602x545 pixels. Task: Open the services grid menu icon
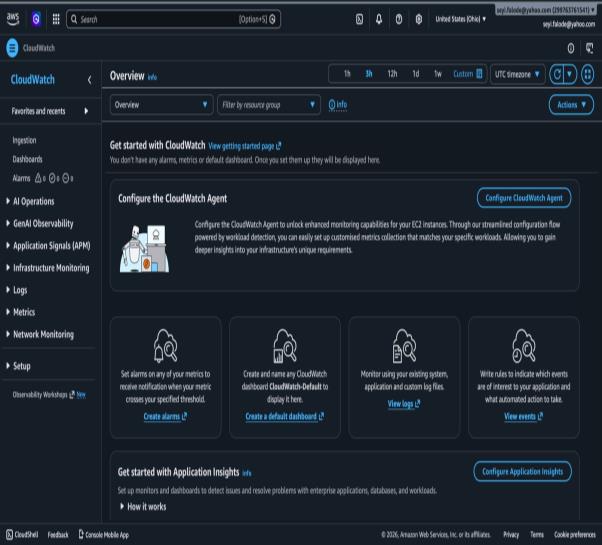click(x=56, y=19)
